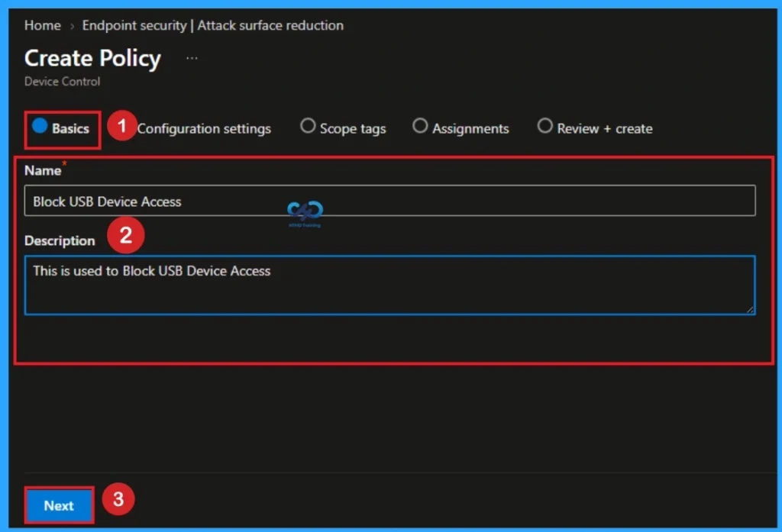Open the Home breadcrumb link
The width and height of the screenshot is (782, 532).
click(43, 25)
